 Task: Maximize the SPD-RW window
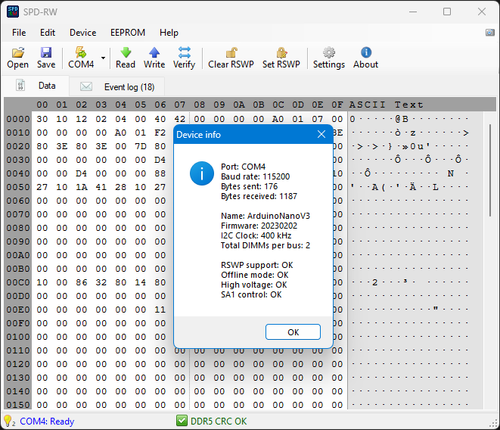(447, 12)
